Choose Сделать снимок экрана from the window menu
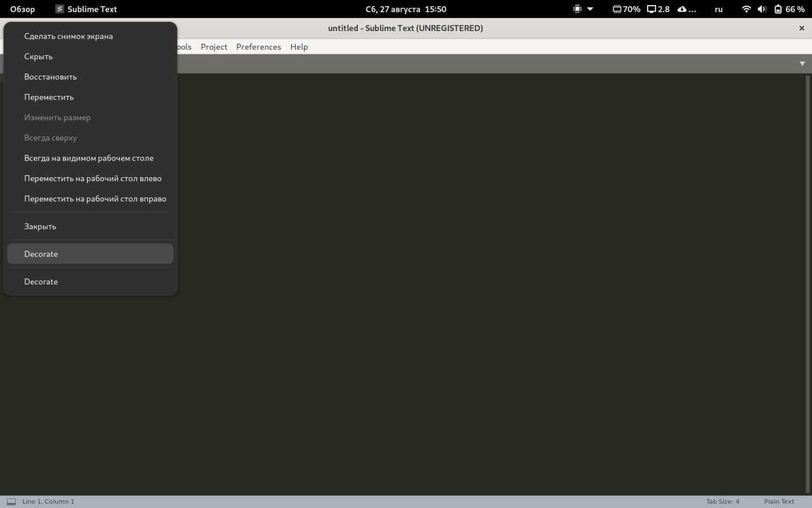 tap(90, 36)
